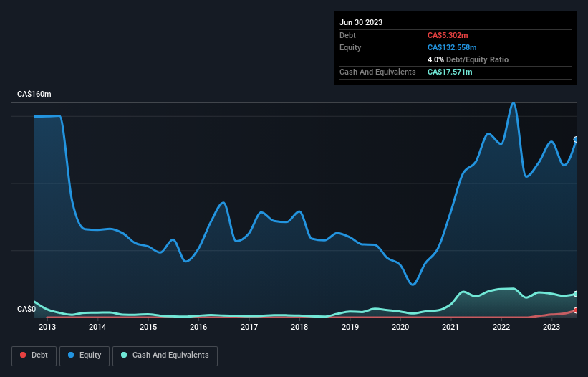Select the 2017 x-axis label

point(249,327)
